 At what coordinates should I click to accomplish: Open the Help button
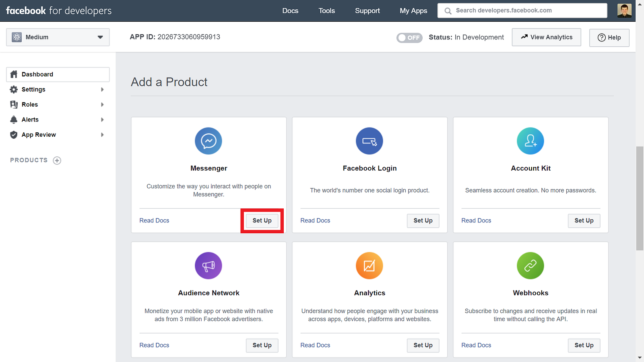(x=609, y=37)
